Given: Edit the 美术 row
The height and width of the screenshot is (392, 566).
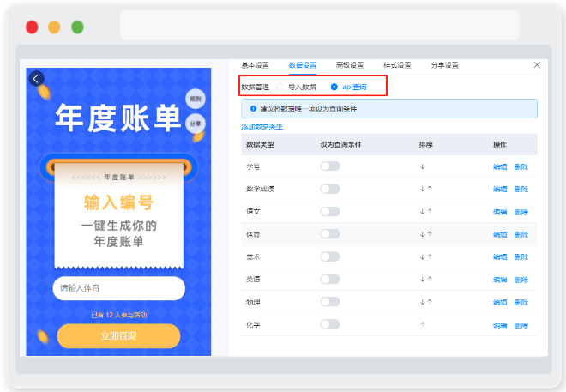Looking at the screenshot, I should tap(500, 257).
